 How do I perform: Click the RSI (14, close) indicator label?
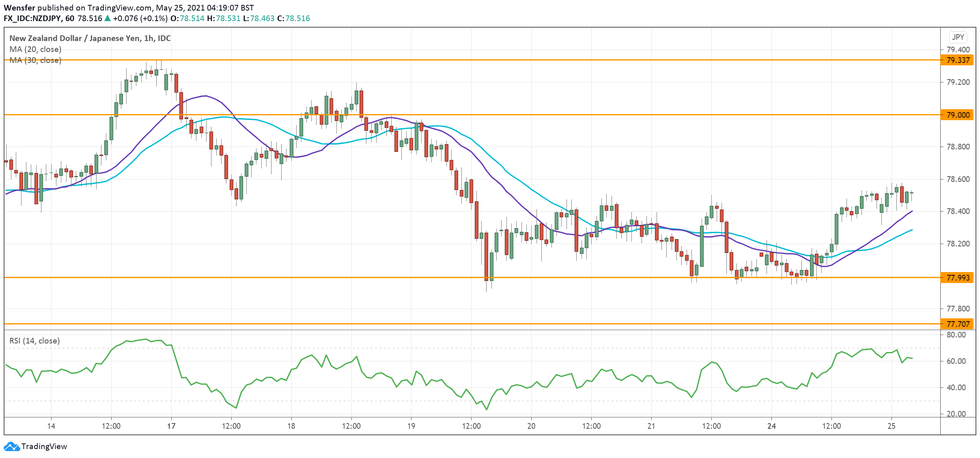tap(34, 341)
